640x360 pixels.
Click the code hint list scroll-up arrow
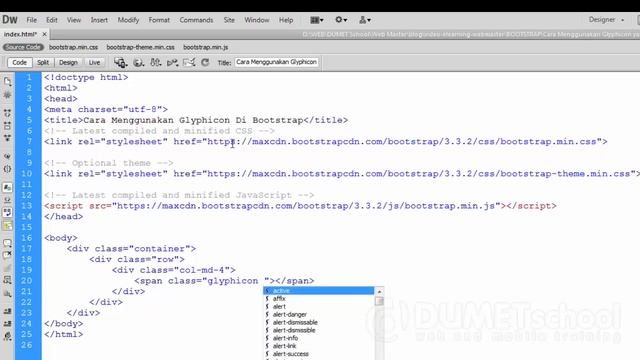379,291
